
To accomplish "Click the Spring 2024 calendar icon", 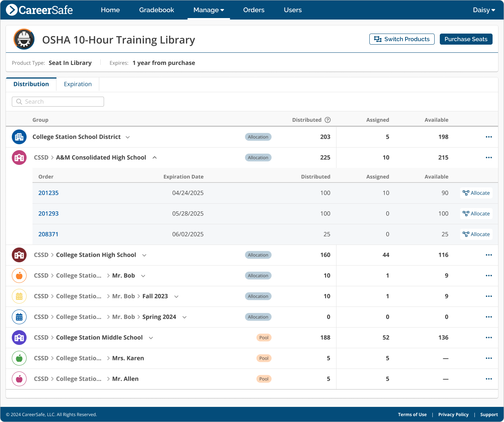I will click(x=19, y=317).
